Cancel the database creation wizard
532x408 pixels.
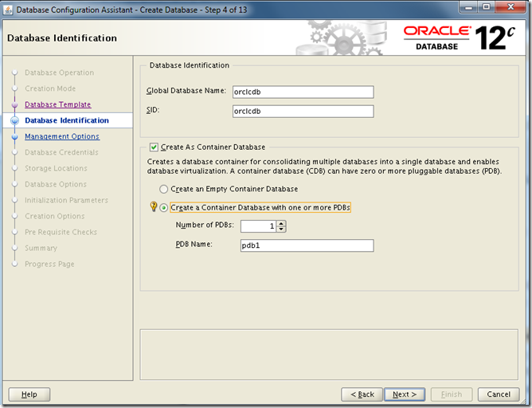(498, 394)
